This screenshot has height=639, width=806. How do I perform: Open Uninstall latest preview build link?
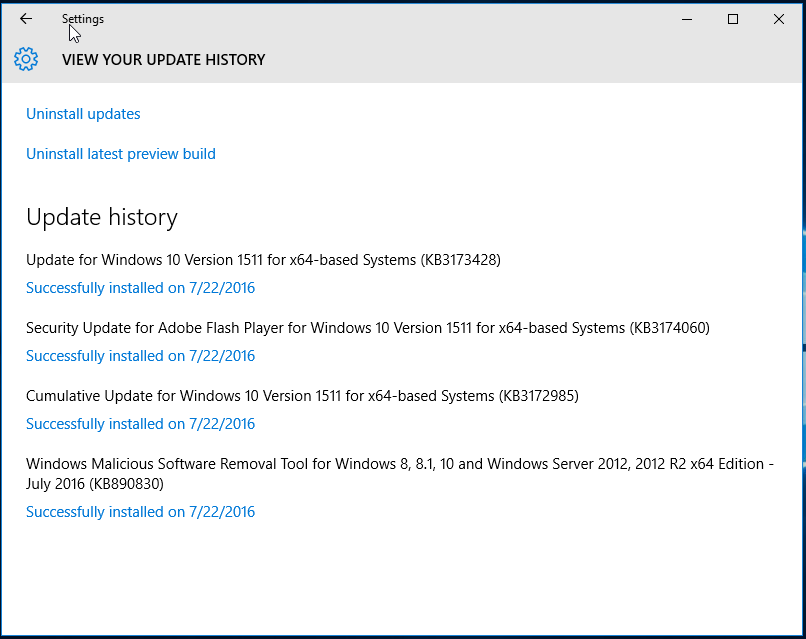[x=121, y=154]
